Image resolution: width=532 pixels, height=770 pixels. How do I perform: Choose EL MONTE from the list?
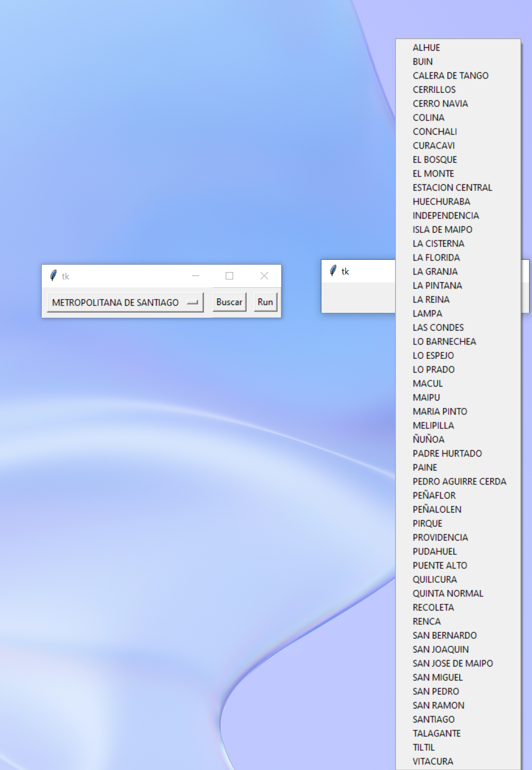coord(458,173)
